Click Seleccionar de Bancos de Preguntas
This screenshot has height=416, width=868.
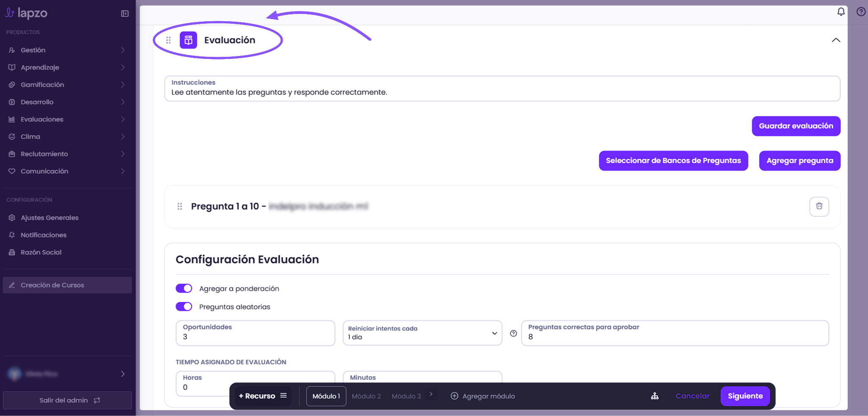click(x=673, y=161)
